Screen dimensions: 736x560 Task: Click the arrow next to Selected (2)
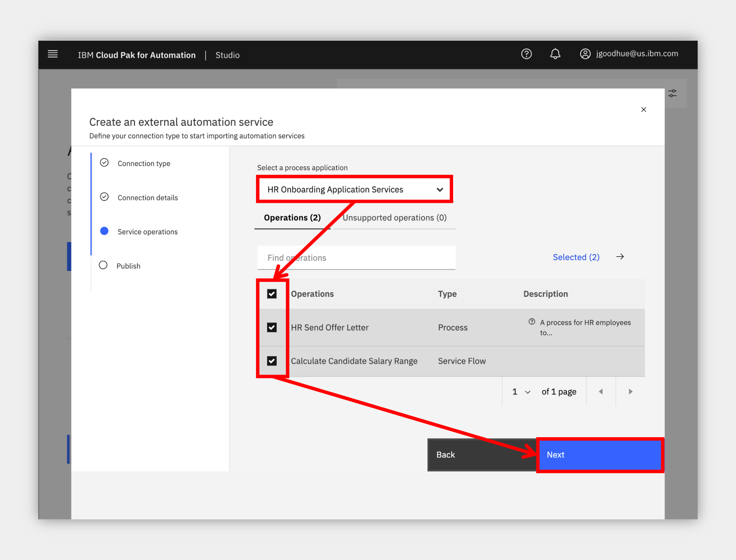click(x=620, y=257)
